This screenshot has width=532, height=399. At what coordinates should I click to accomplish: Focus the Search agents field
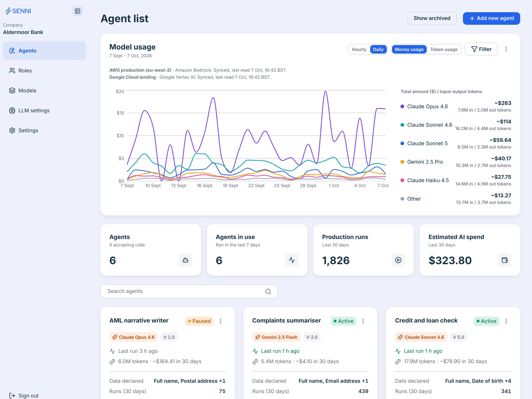click(x=189, y=291)
